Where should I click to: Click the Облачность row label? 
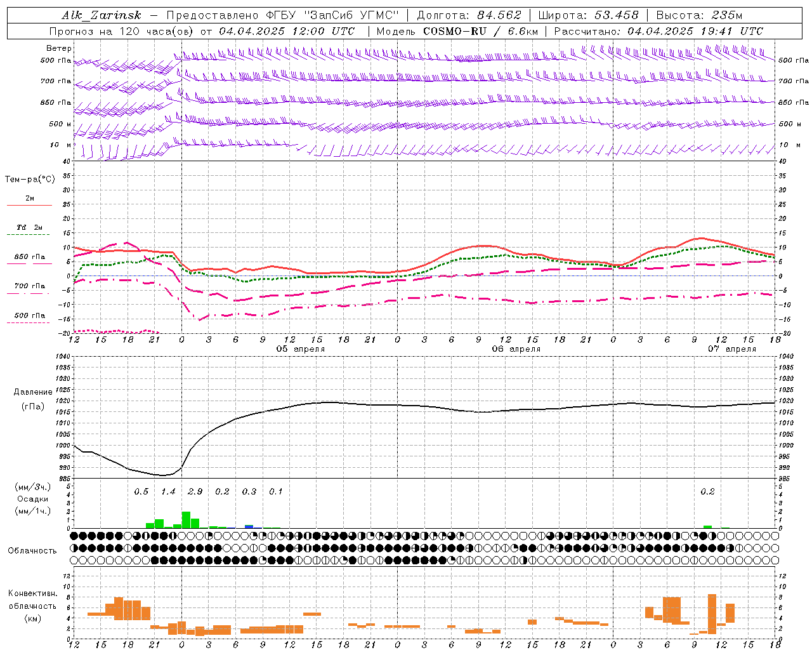tap(32, 551)
